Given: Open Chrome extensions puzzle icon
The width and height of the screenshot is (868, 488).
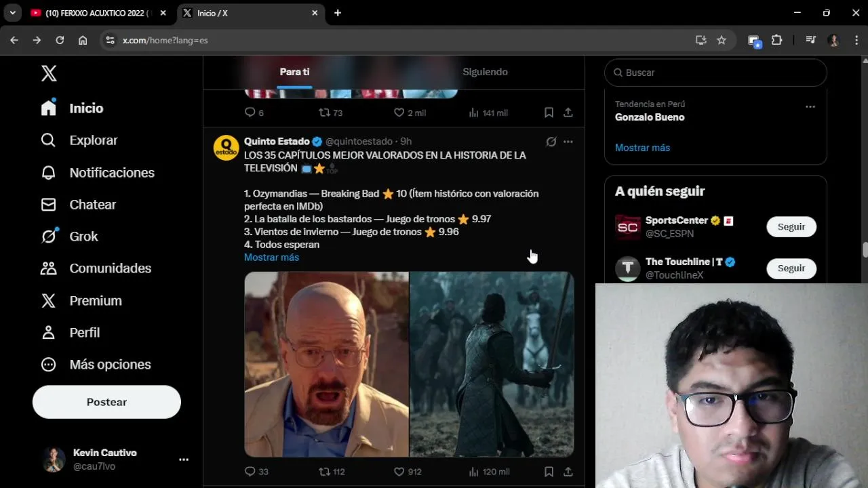Looking at the screenshot, I should click(x=777, y=40).
